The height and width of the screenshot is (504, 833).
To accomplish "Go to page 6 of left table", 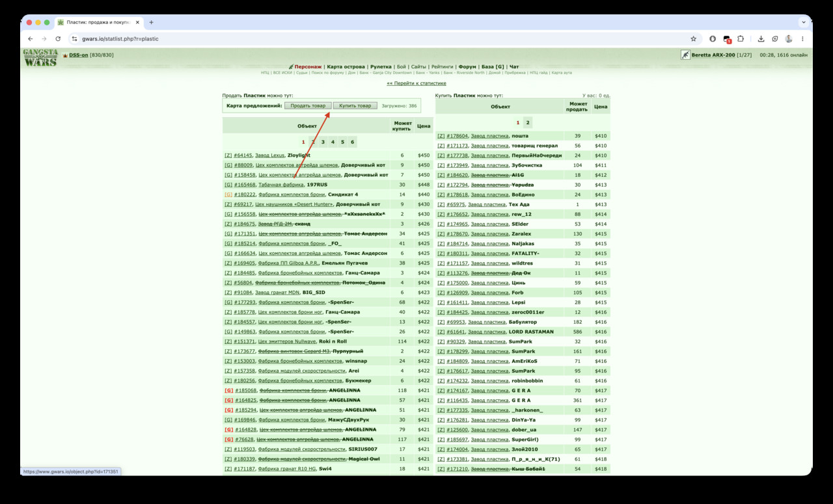I will (352, 142).
